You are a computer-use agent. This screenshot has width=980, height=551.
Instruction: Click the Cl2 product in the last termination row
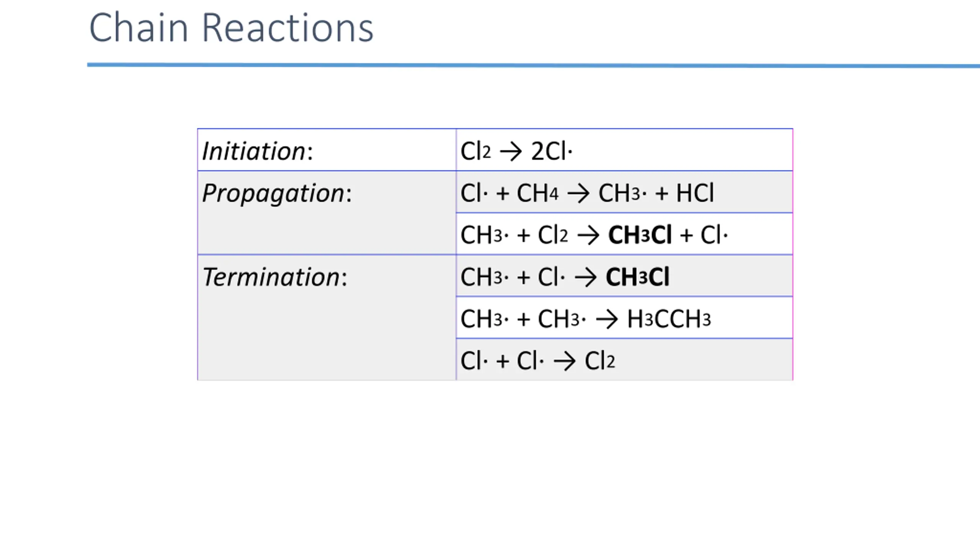599,361
